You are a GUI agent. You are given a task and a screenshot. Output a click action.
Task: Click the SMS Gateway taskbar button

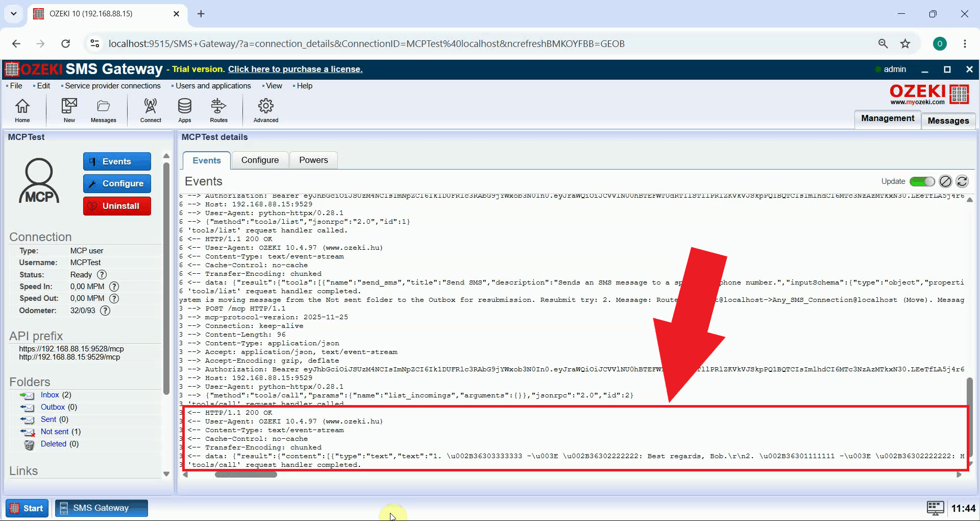101,508
